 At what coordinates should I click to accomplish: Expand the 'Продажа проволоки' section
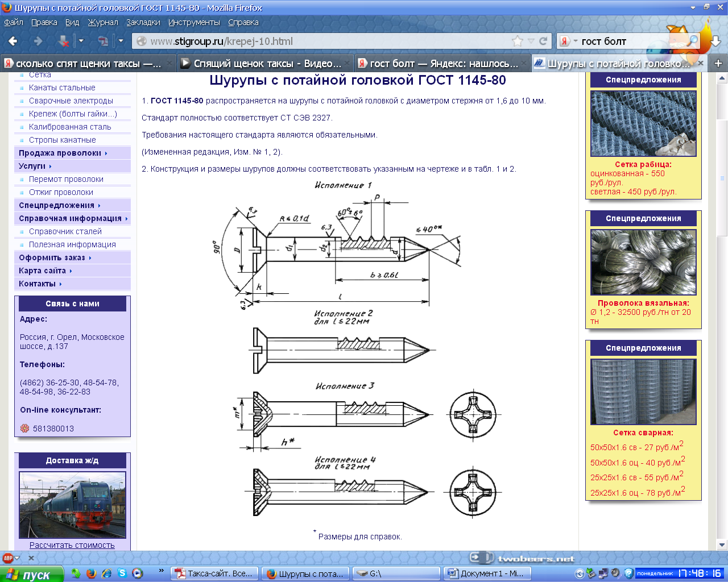pyautogui.click(x=72, y=153)
